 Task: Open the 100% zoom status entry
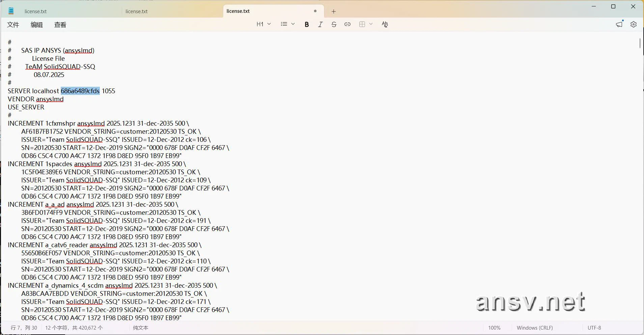[494, 328]
